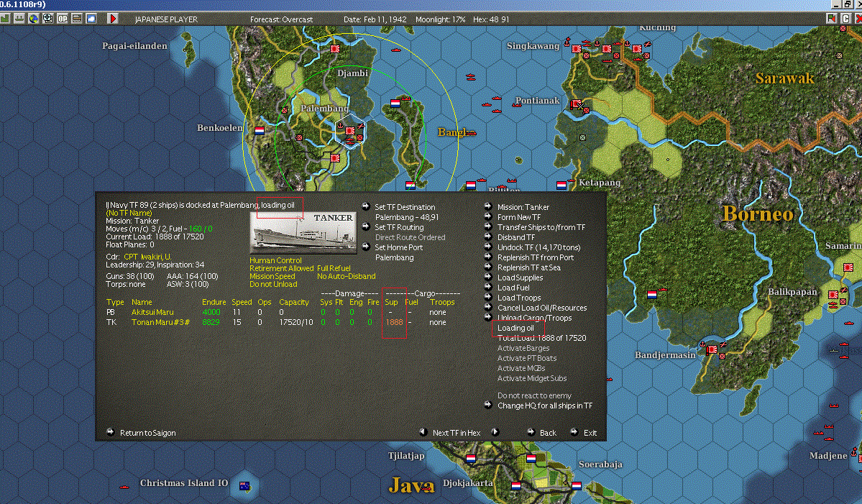
Task: Open the OP operations report icon
Action: 62,19
